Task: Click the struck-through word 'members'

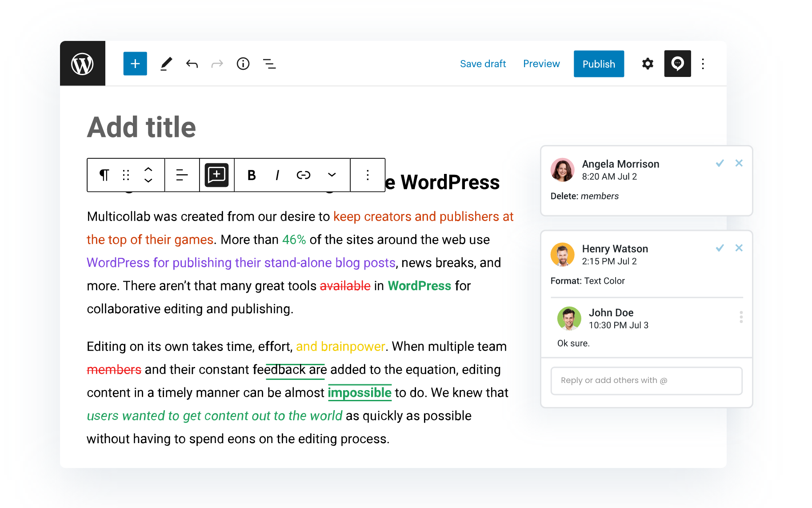Action: [114, 370]
